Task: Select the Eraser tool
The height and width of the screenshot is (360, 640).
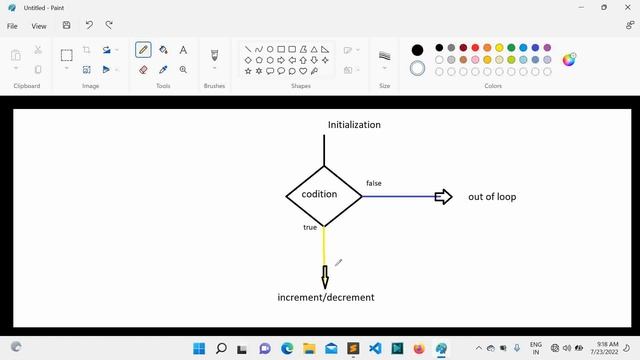Action: point(143,70)
